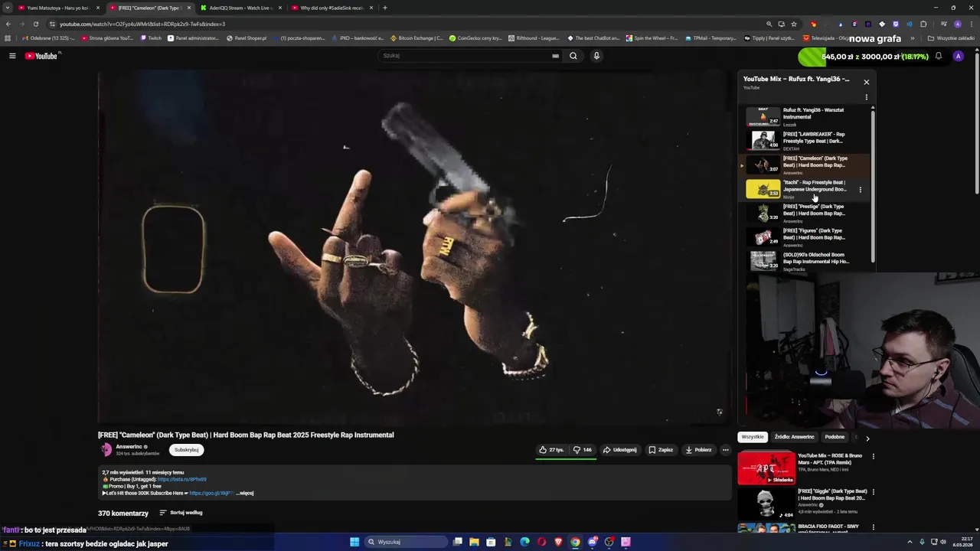The width and height of the screenshot is (980, 551).
Task: Play "(SOLD) 90's Oldschool Boom Bap" playlist item
Action: [807, 261]
